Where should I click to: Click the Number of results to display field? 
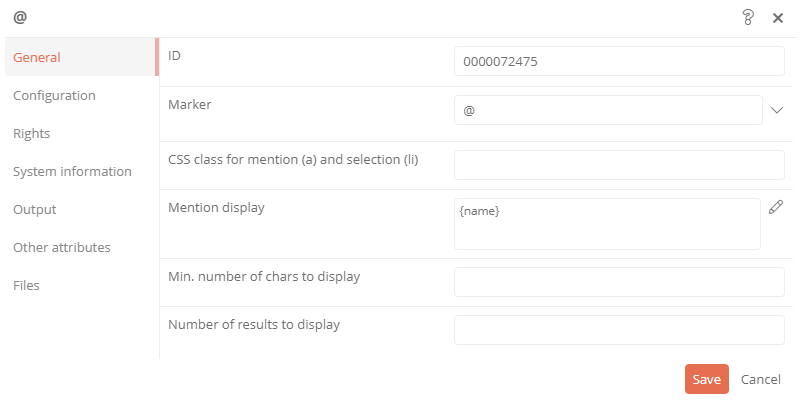(x=619, y=330)
